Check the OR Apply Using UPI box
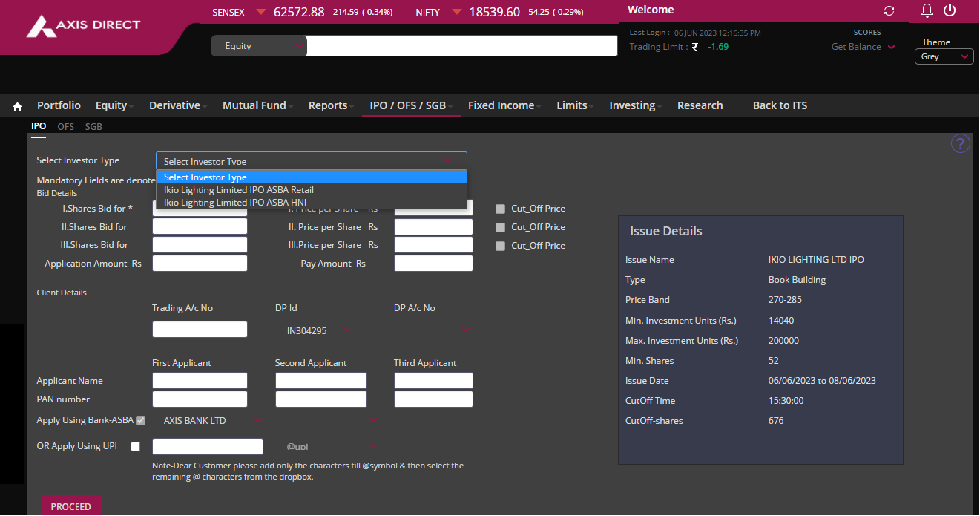This screenshot has height=516, width=980. click(x=135, y=447)
